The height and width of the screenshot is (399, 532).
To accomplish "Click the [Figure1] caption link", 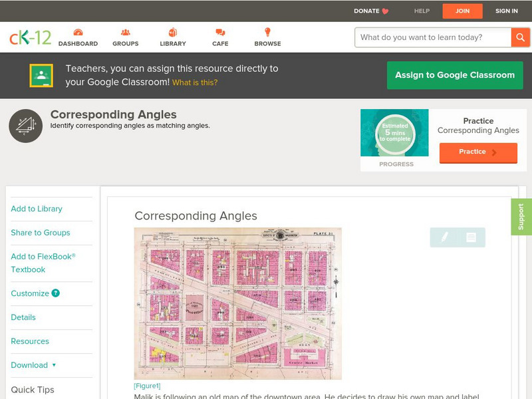I will pyautogui.click(x=147, y=386).
